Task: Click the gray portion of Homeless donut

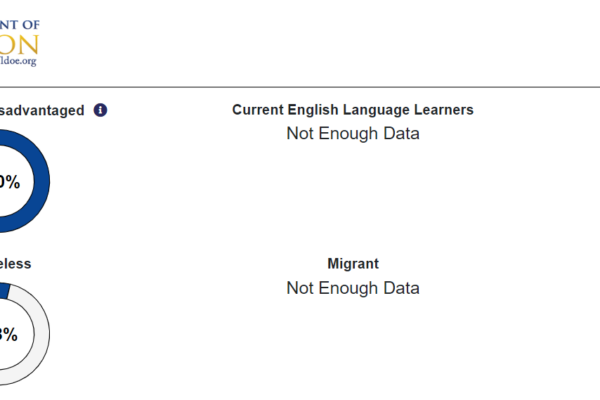Action: click(x=41, y=334)
